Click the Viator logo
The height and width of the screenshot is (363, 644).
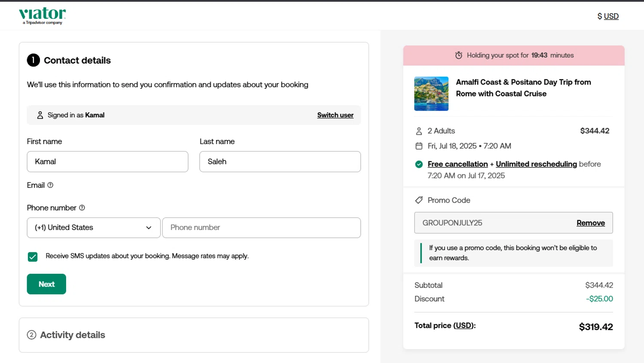(42, 16)
